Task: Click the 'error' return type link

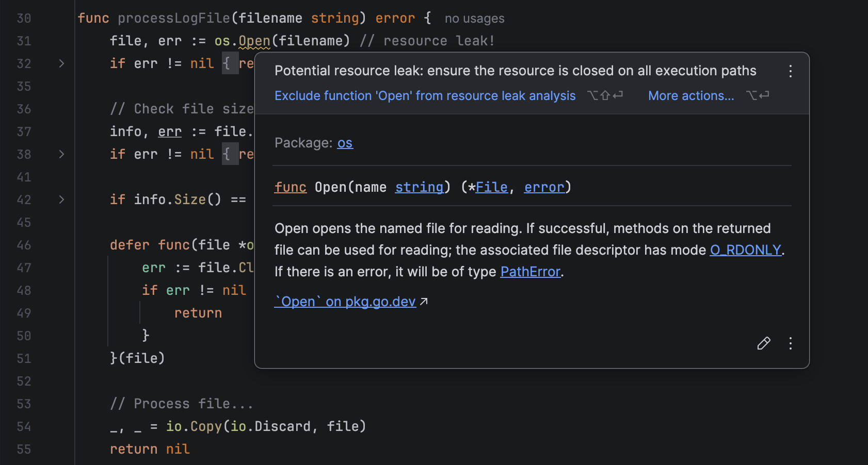Action: click(544, 187)
